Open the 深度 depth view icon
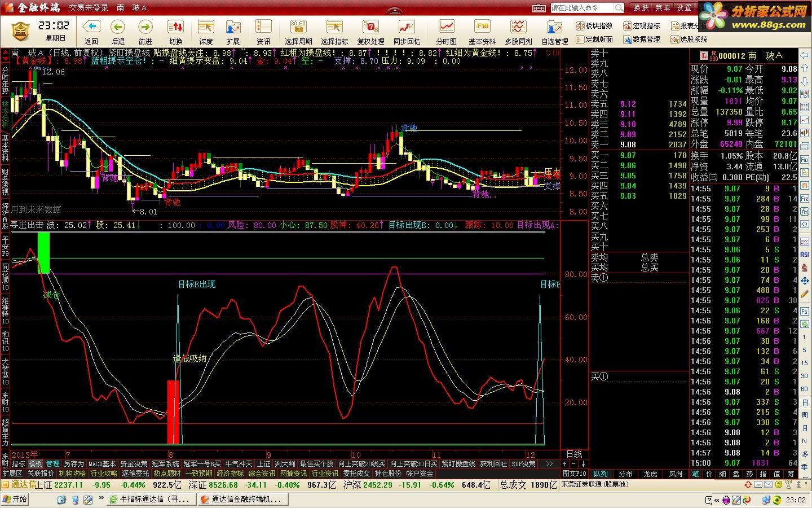 [x=206, y=32]
